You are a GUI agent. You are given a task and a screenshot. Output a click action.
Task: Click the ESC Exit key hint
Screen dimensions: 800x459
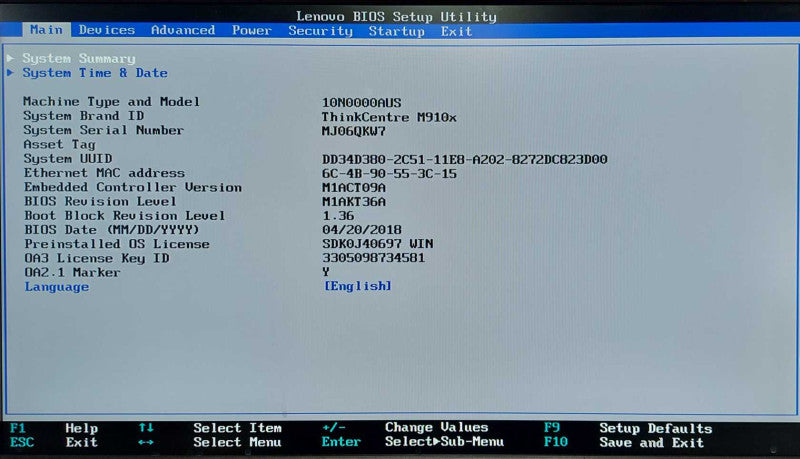[x=54, y=442]
